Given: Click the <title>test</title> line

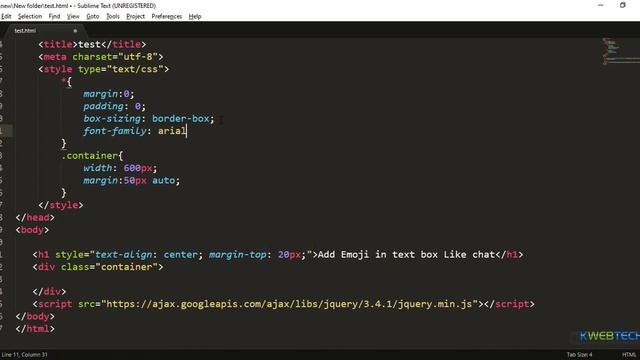Looking at the screenshot, I should [92, 44].
